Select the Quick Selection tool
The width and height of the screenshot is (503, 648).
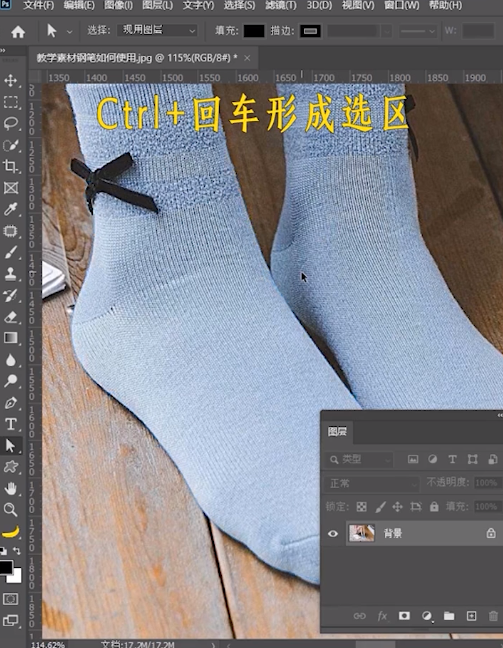click(x=11, y=145)
